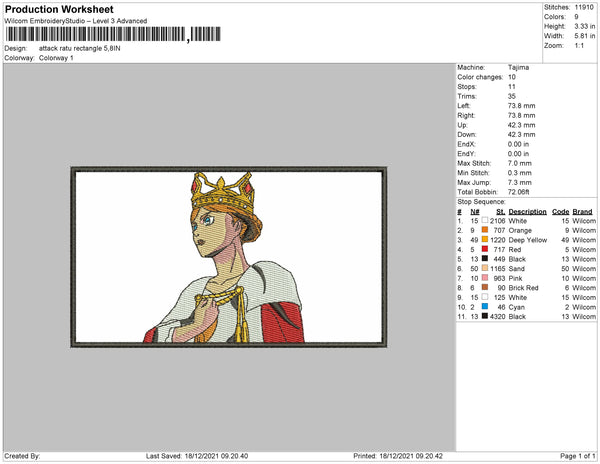Screen dimensions: 600x464
Task: Click the 'Last Saved: 18/12/2021 09.20.40' text
Action: (x=197, y=456)
